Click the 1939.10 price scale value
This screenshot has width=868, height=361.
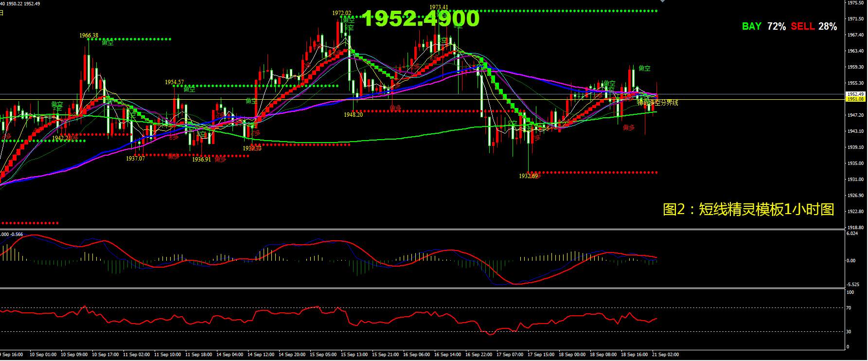(x=855, y=147)
